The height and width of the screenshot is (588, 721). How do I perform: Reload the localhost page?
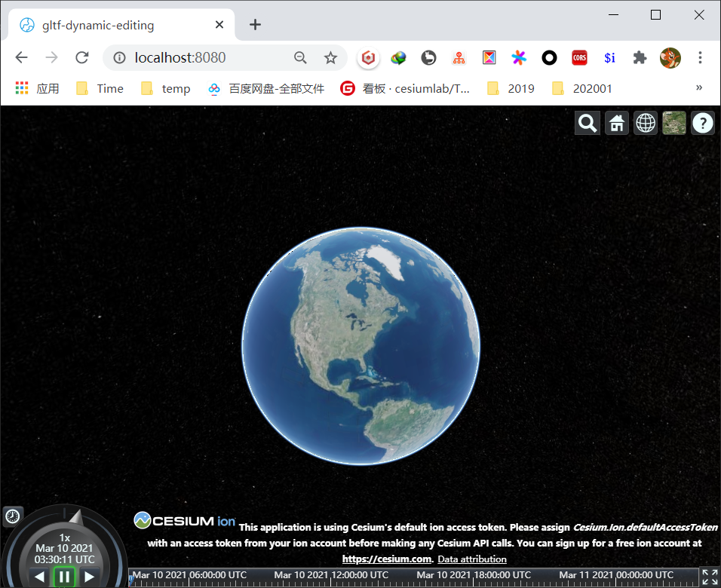pos(82,57)
